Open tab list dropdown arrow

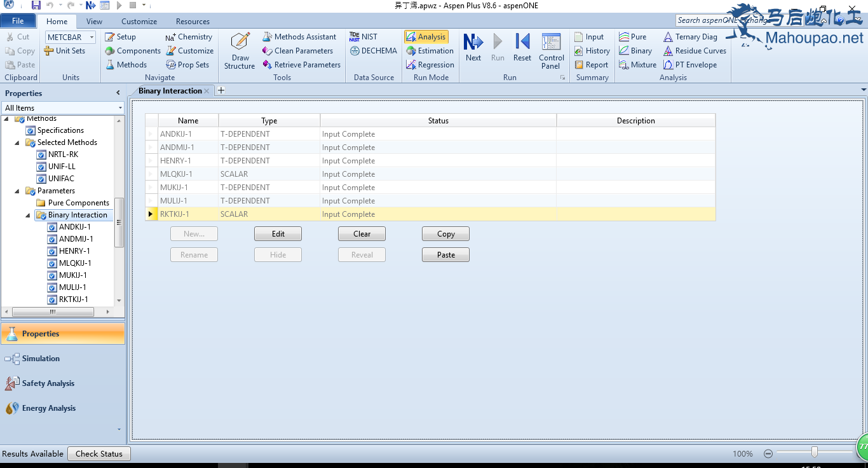point(864,90)
